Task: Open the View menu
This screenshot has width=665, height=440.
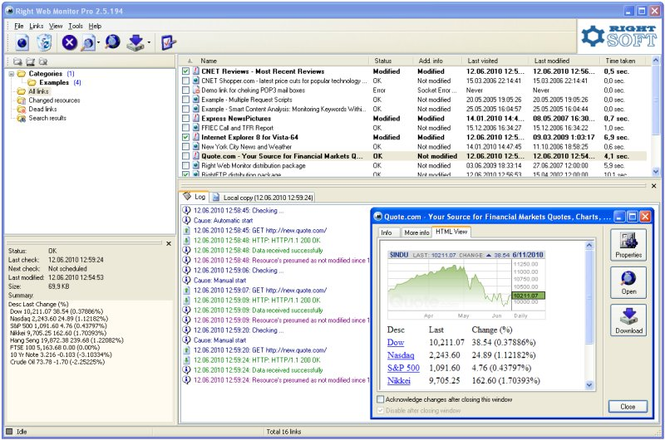Action: click(x=56, y=26)
